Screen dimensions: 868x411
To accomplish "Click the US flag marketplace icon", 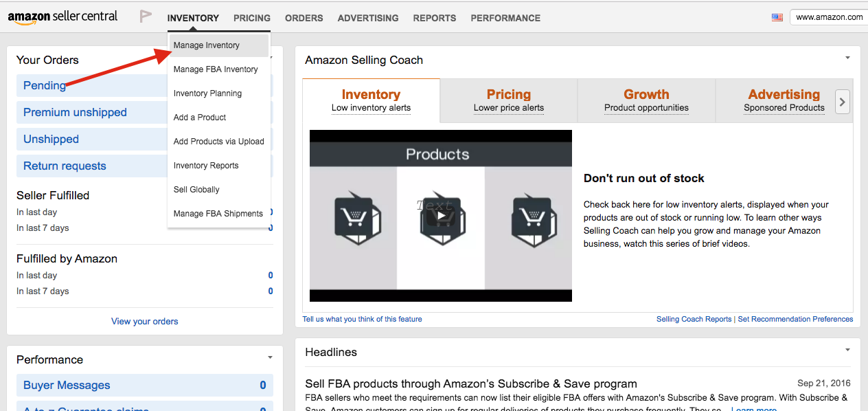I will 777,16.
